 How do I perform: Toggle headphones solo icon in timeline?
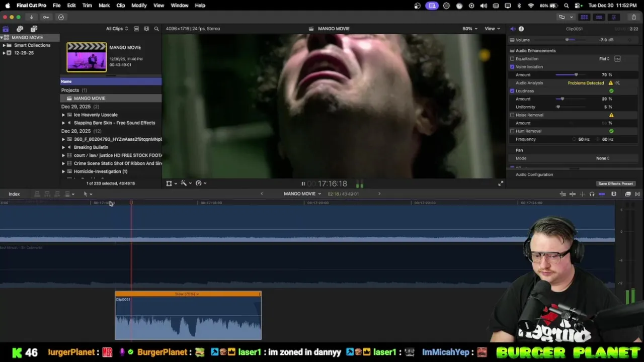(592, 194)
